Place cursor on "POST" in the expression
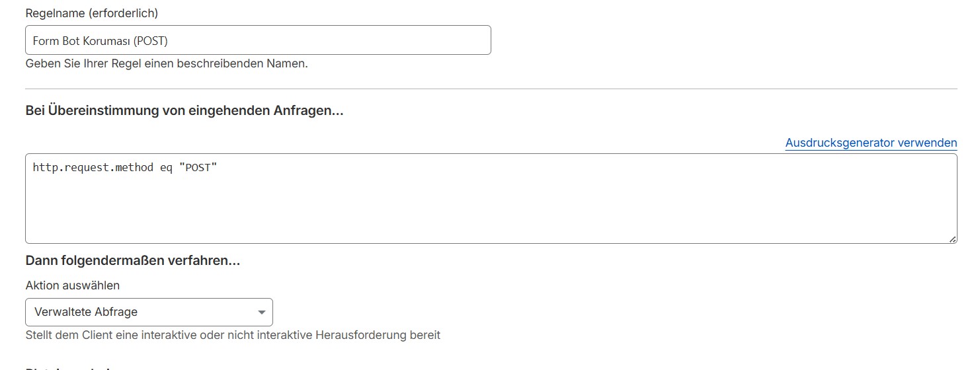This screenshot has width=980, height=370. click(198, 168)
